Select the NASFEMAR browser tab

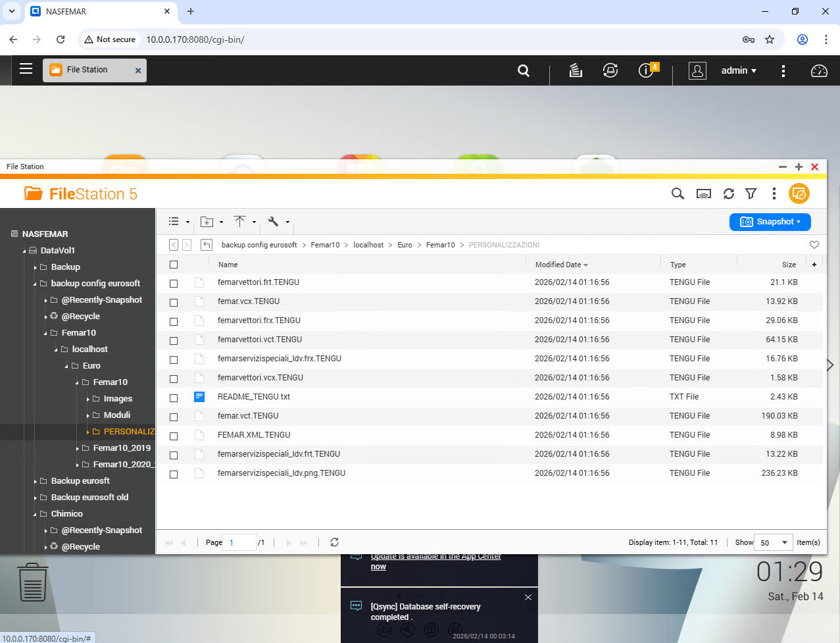tap(101, 12)
